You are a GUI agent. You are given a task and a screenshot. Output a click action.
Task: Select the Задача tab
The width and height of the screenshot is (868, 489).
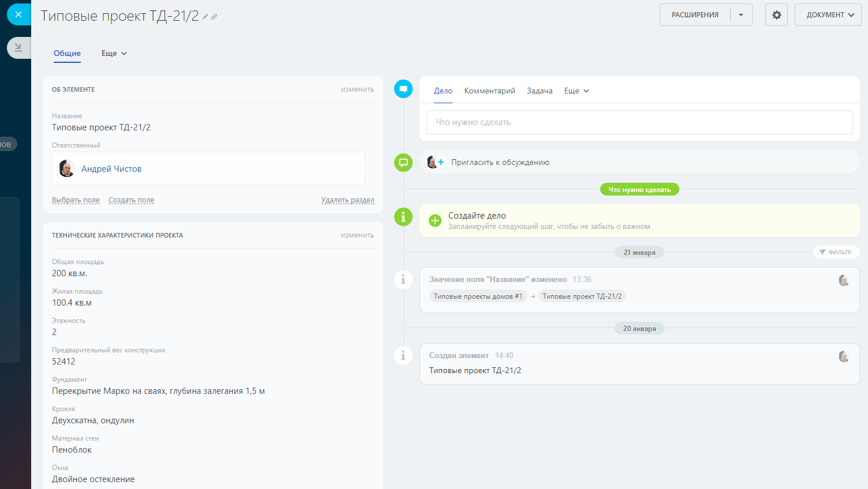tap(539, 91)
